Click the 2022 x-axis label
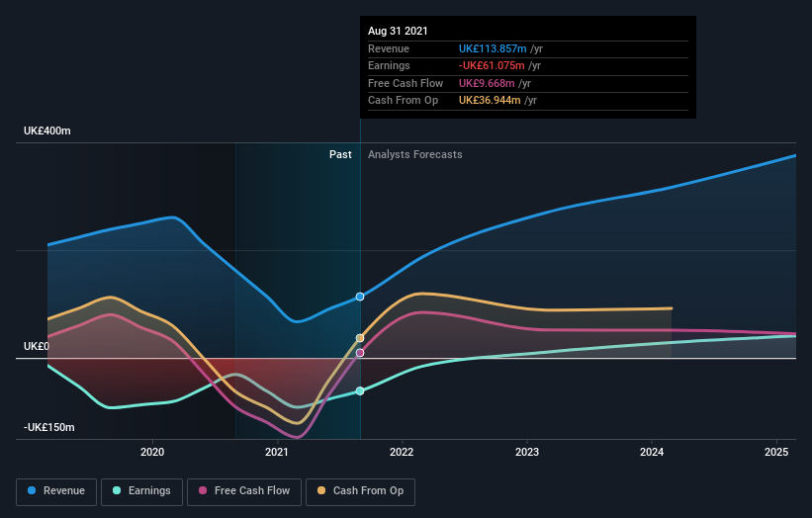The width and height of the screenshot is (812, 518). tap(402, 452)
